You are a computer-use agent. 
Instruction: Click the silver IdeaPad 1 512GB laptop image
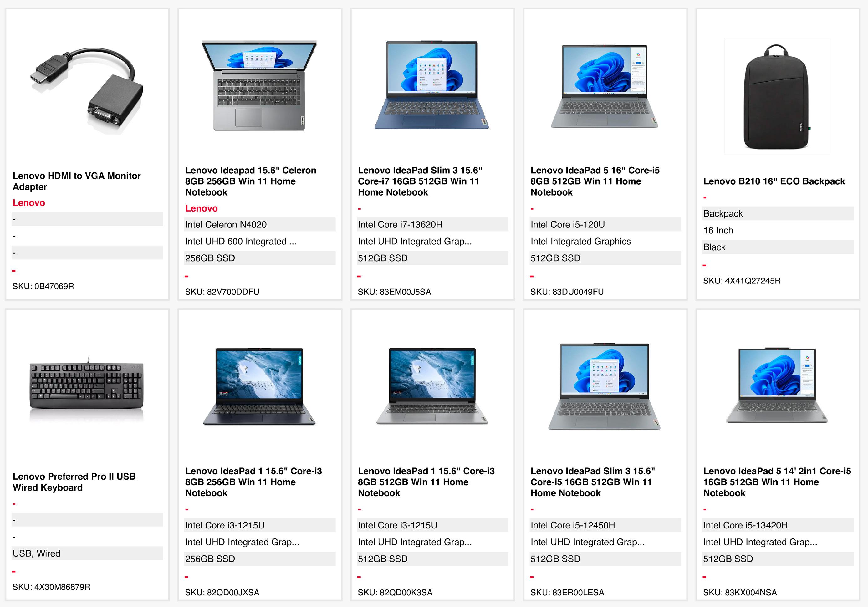point(432,386)
